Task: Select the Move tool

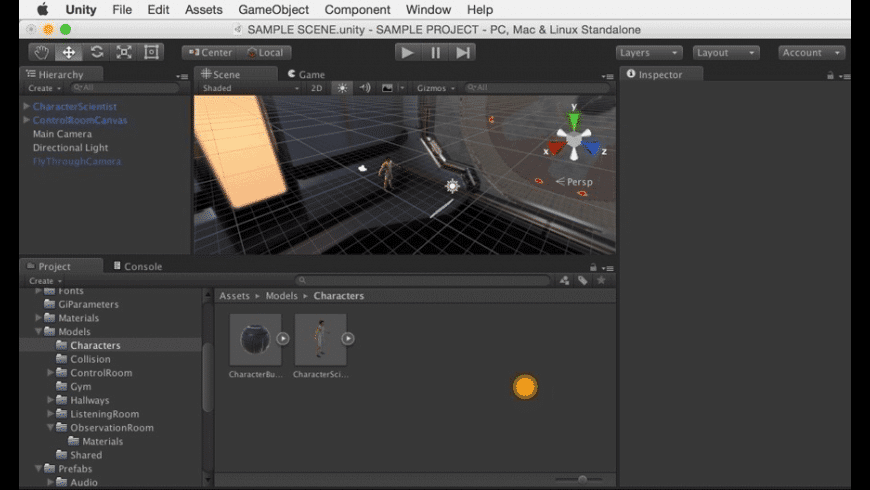Action: point(69,52)
